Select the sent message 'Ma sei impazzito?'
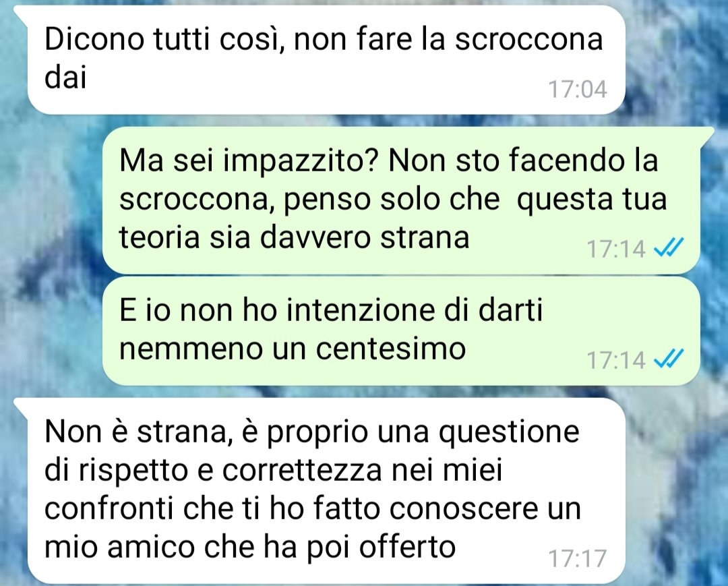The height and width of the screenshot is (586, 728). click(x=401, y=200)
